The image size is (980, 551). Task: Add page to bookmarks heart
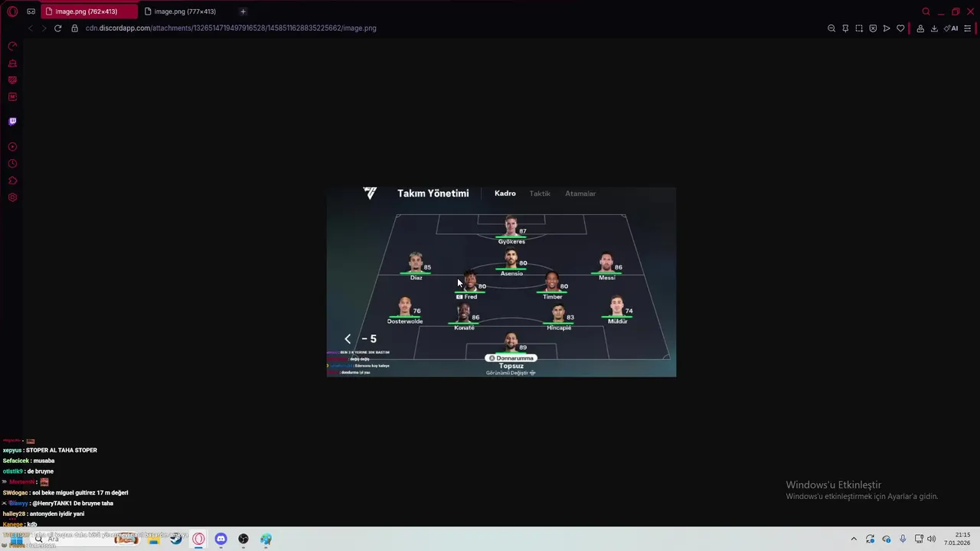pos(900,28)
